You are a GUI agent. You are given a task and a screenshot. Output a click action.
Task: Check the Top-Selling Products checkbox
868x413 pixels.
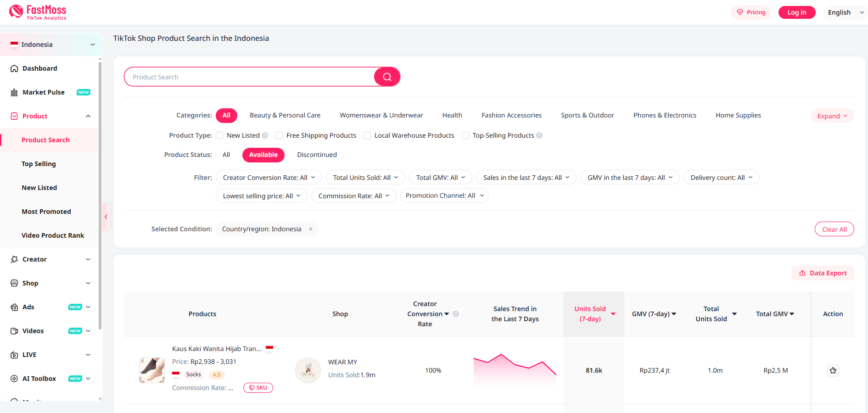coord(465,135)
